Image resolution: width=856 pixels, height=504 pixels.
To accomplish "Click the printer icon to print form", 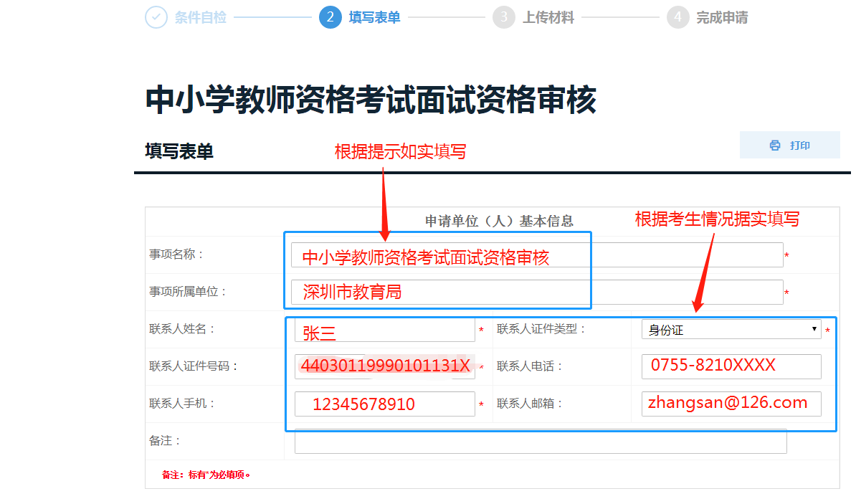I will point(775,146).
